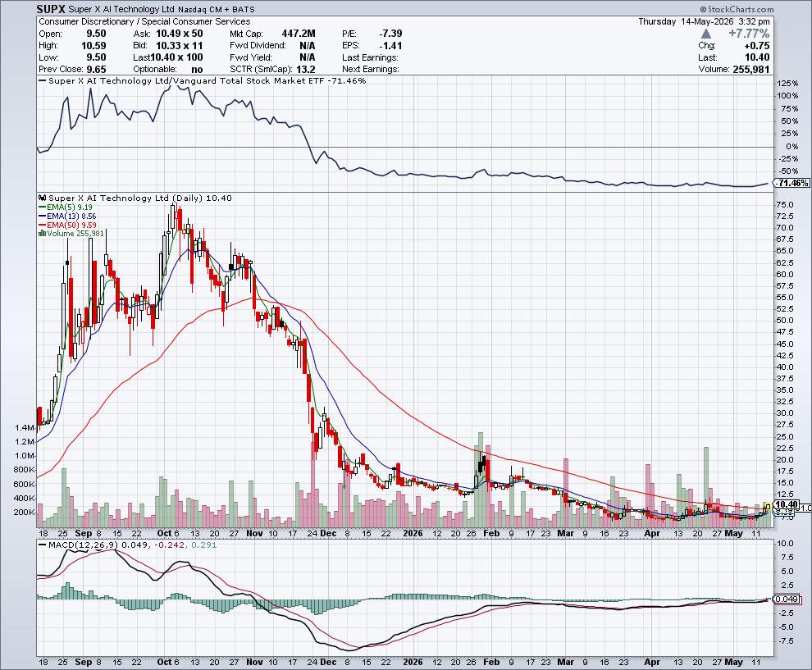Click the volume bars icon in legend
Viewport: 812px width, 670px height.
tap(42, 234)
